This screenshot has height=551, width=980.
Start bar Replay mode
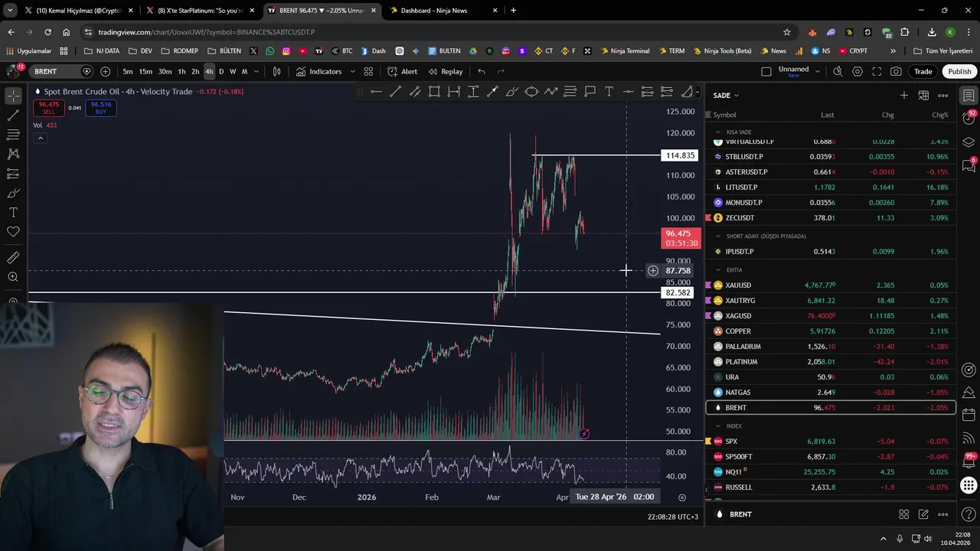coord(445,71)
